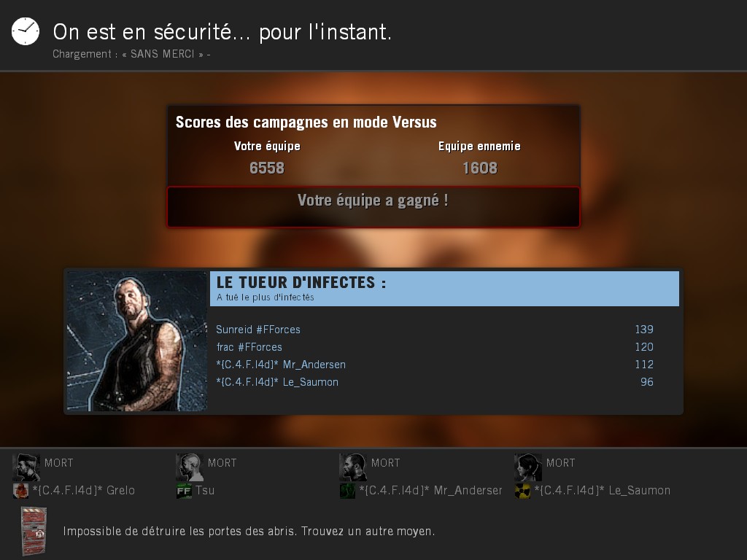The height and width of the screenshot is (560, 747).
Task: Click Tsu's survivor portrait icon
Action: [190, 467]
